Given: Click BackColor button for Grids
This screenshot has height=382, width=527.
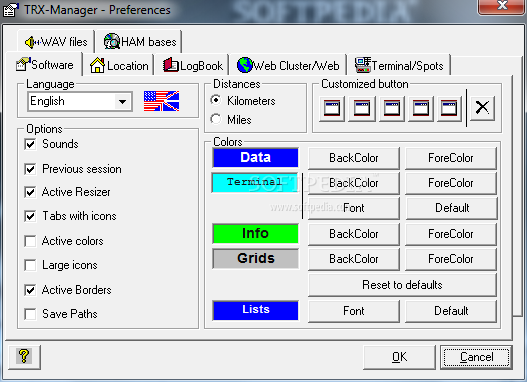Looking at the screenshot, I should [354, 259].
